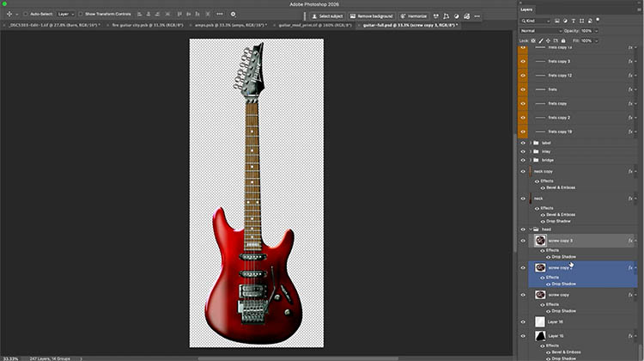Hide the label group

pyautogui.click(x=523, y=143)
